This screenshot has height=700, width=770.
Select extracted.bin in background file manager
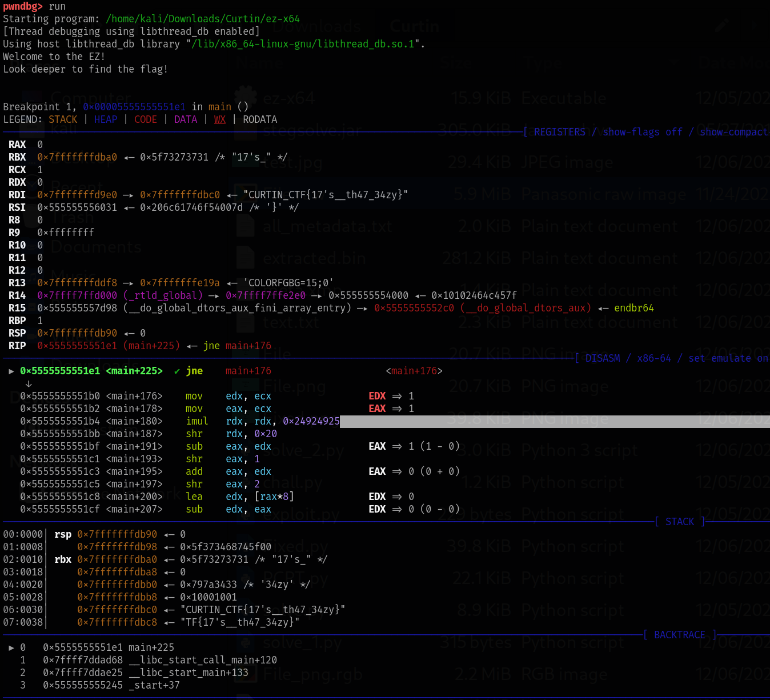(314, 258)
